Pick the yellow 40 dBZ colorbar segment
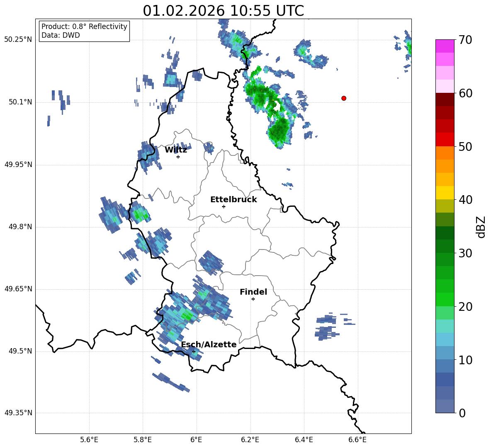This screenshot has height=448, width=491. (445, 193)
